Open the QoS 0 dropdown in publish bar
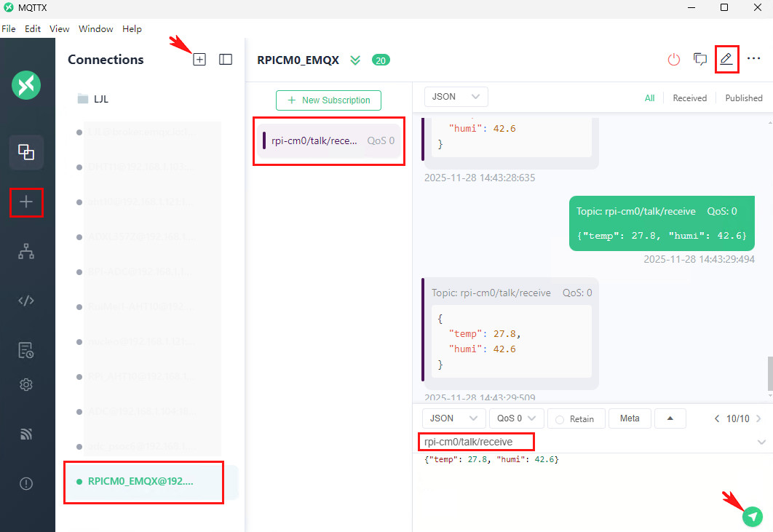 tap(517, 418)
